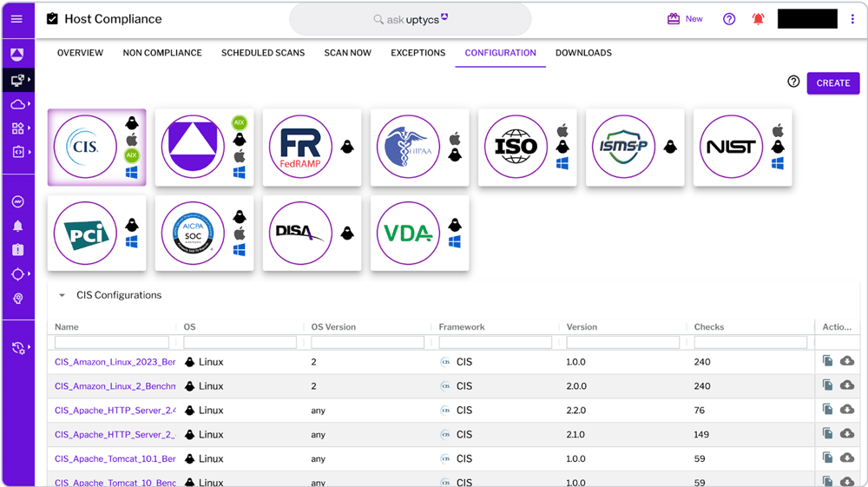Select the DISA framework card
868x487 pixels.
click(x=312, y=233)
